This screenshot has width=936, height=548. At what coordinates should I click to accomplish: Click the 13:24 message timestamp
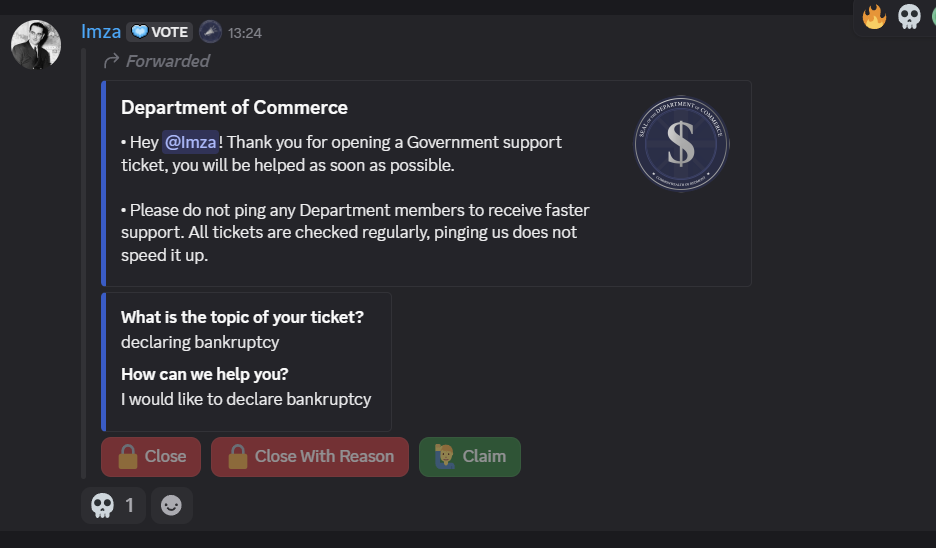click(245, 33)
